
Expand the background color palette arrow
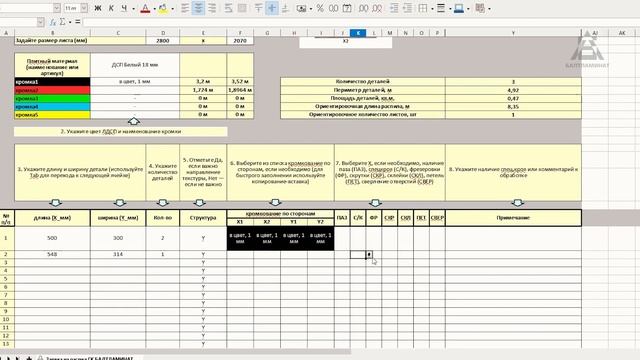[x=468, y=9]
